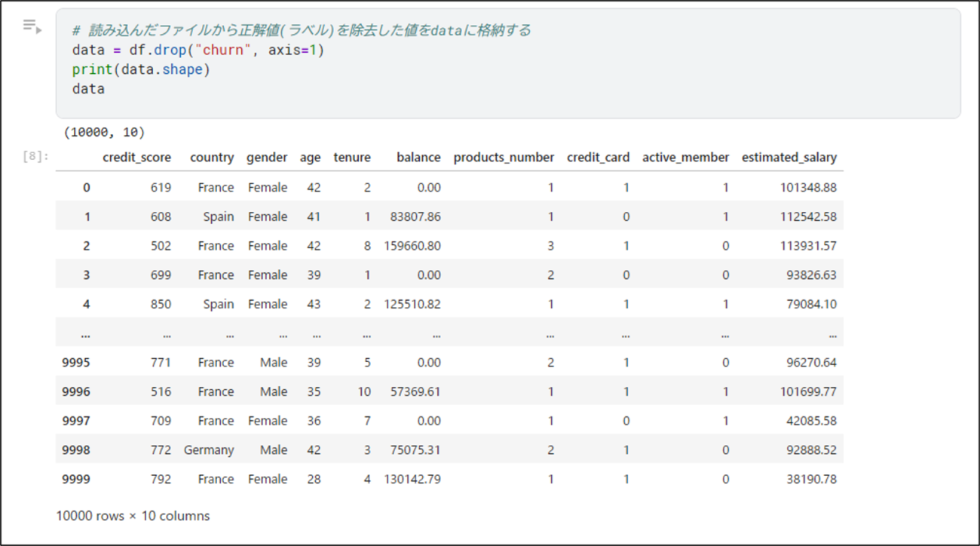Select the gender column header
Screen dimensions: 980x546
(267, 158)
